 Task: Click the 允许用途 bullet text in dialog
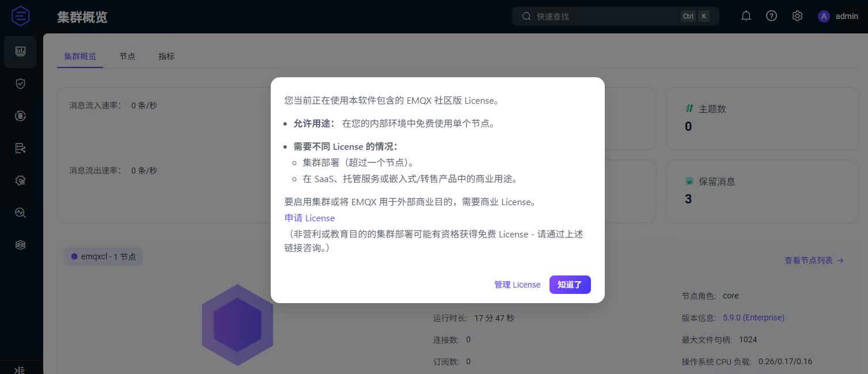(394, 123)
